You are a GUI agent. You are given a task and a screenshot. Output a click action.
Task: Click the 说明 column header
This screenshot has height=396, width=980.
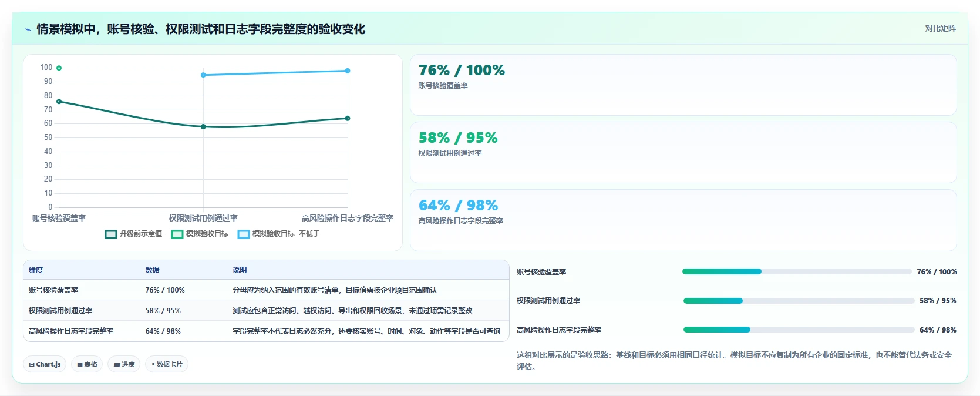coord(240,270)
